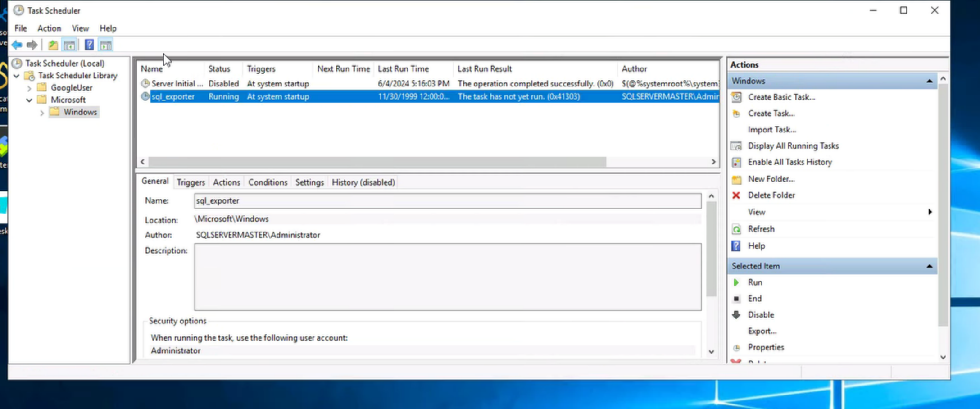
Task: Select the General tab
Action: 155,181
